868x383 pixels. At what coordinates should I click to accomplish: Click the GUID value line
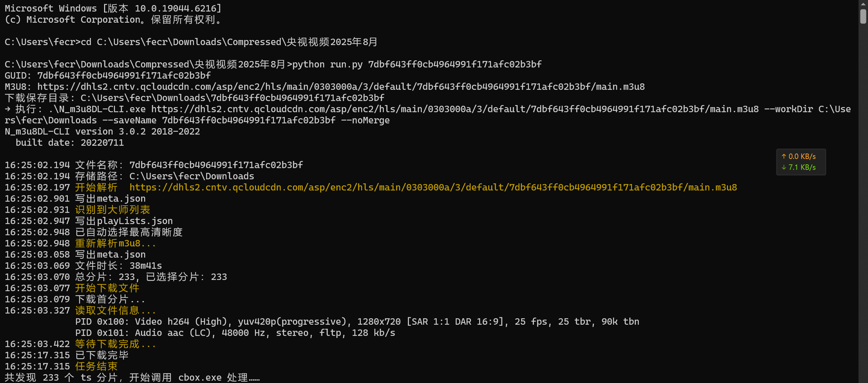[108, 76]
